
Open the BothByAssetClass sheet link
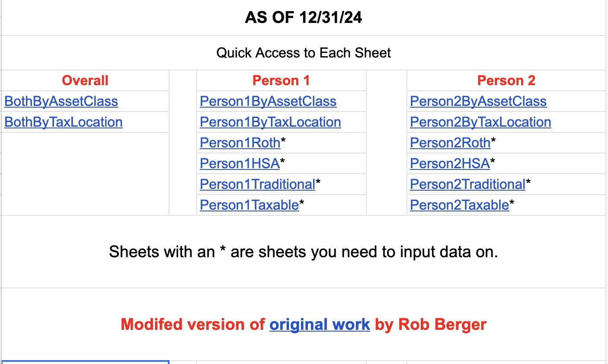pyautogui.click(x=61, y=102)
